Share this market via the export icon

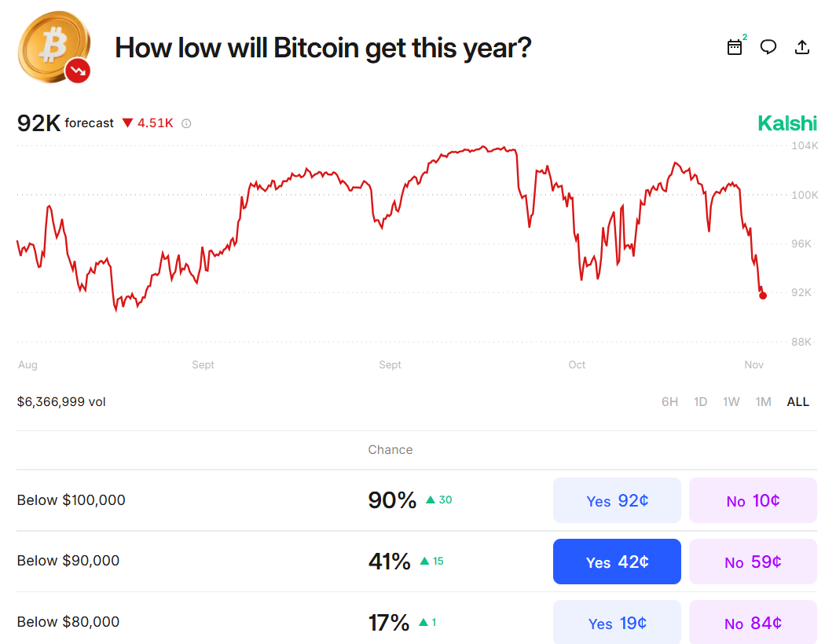coord(802,47)
